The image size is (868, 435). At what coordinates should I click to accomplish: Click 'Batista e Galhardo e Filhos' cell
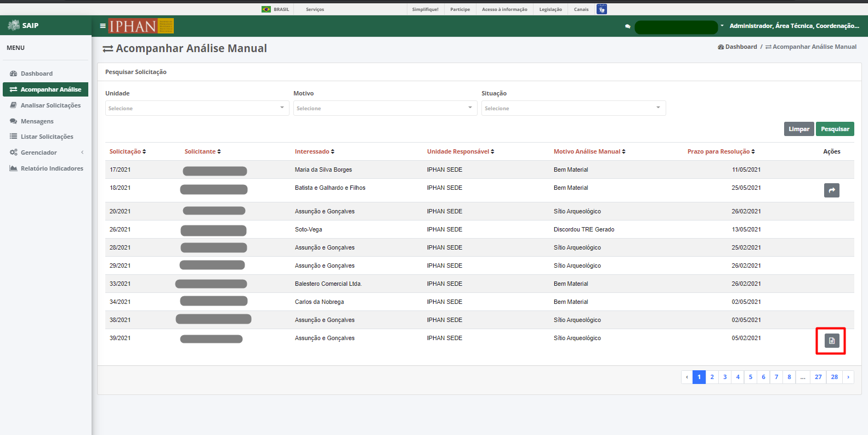[x=330, y=188]
